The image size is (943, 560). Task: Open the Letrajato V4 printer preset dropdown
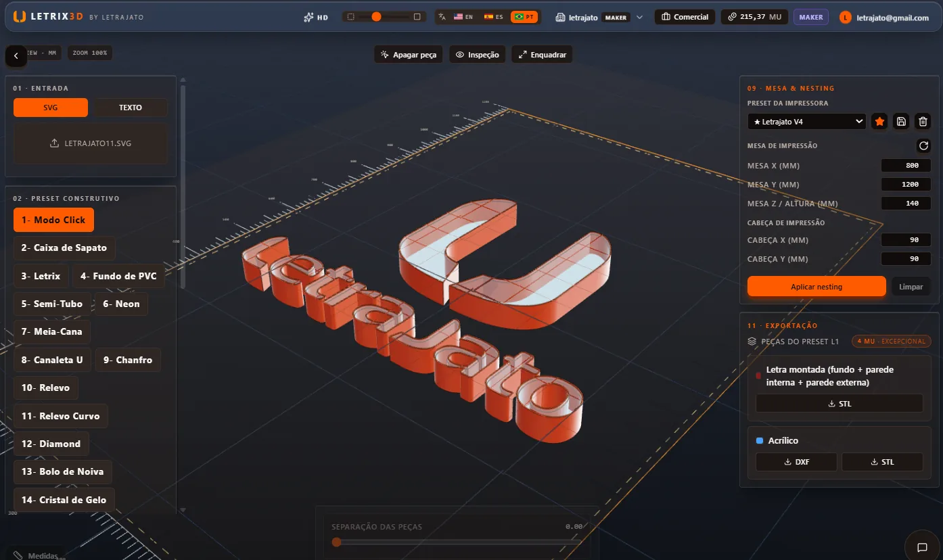807,122
